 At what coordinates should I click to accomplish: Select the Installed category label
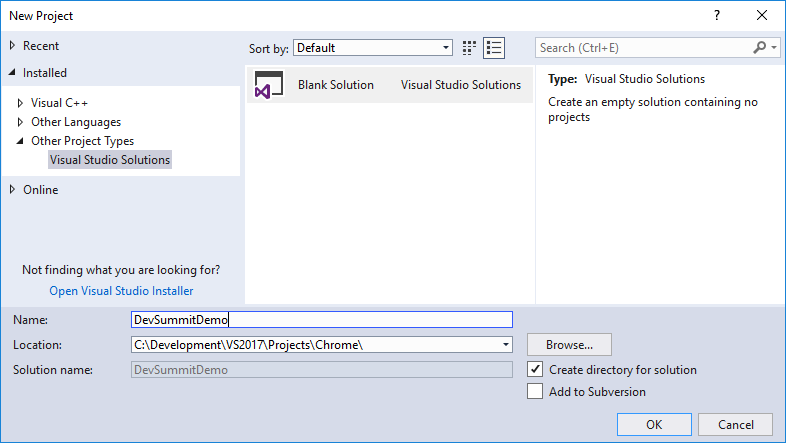click(45, 73)
